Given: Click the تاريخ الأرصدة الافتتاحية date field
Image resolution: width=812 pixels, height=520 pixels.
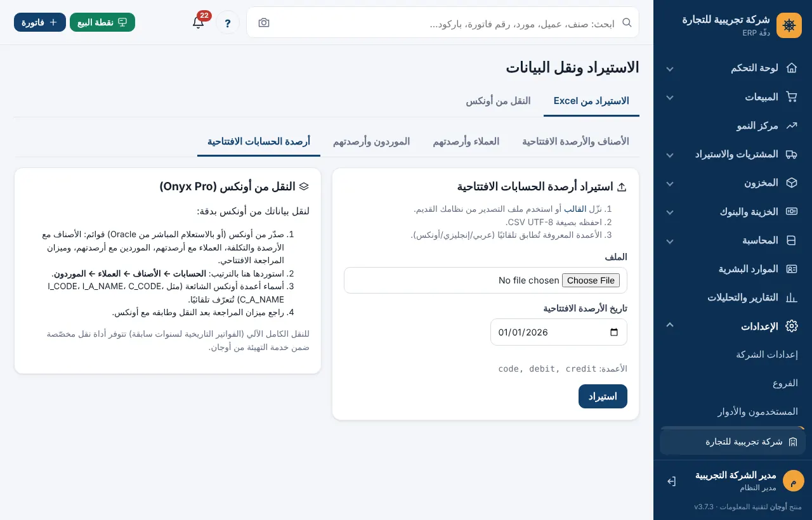Looking at the screenshot, I should 559,332.
